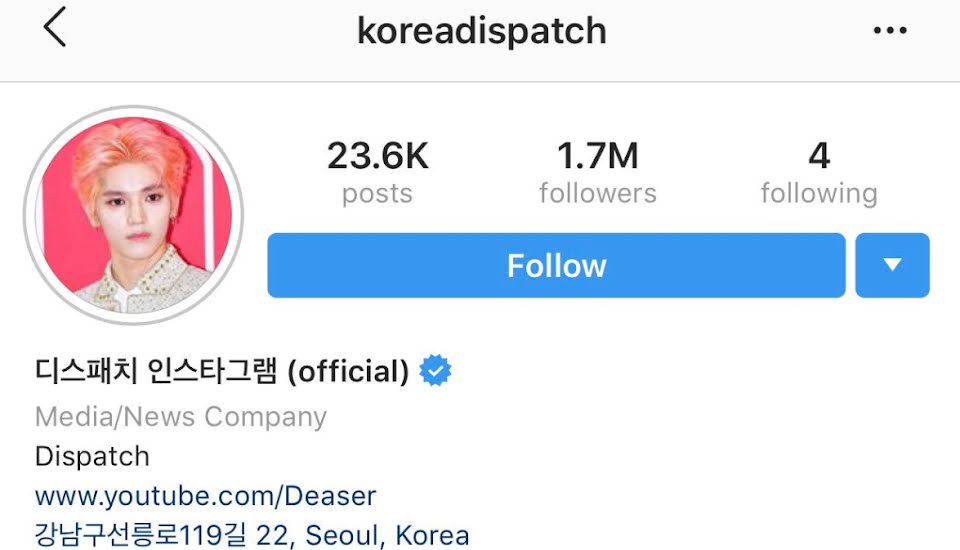Image resolution: width=960 pixels, height=550 pixels.
Task: Open the koreadispatch profile picture
Action: pyautogui.click(x=133, y=215)
